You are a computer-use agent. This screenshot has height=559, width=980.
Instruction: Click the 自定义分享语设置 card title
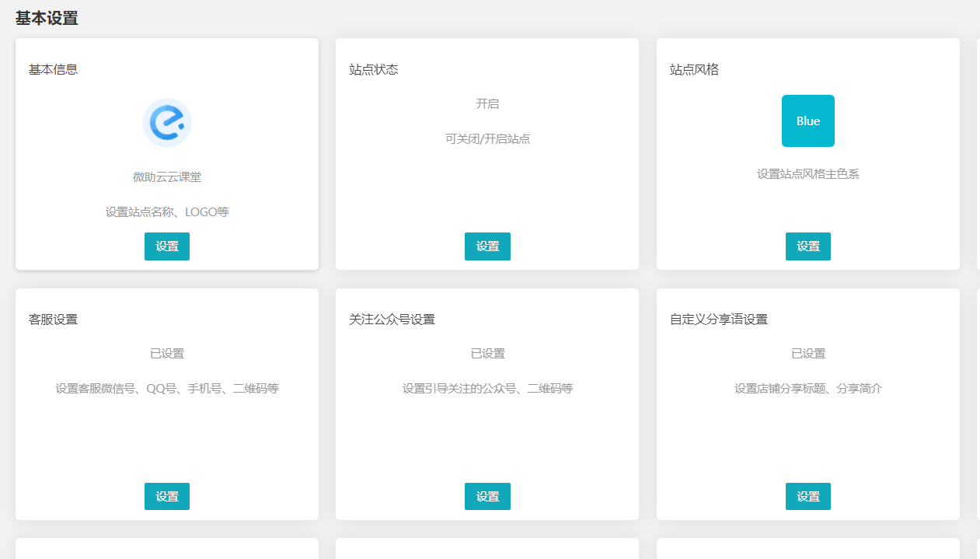coord(719,320)
